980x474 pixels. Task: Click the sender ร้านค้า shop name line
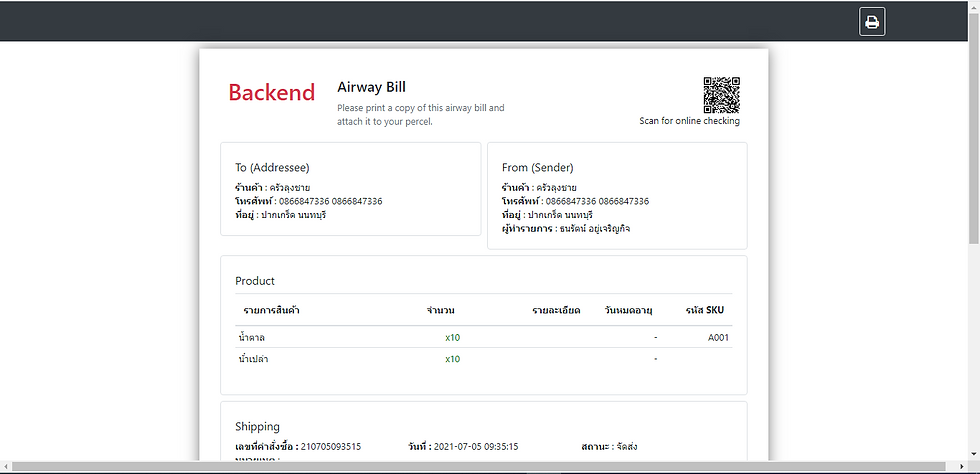(539, 188)
